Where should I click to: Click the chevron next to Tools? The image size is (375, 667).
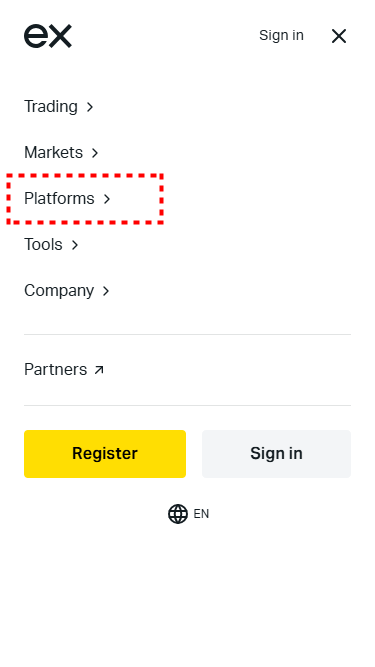click(75, 245)
